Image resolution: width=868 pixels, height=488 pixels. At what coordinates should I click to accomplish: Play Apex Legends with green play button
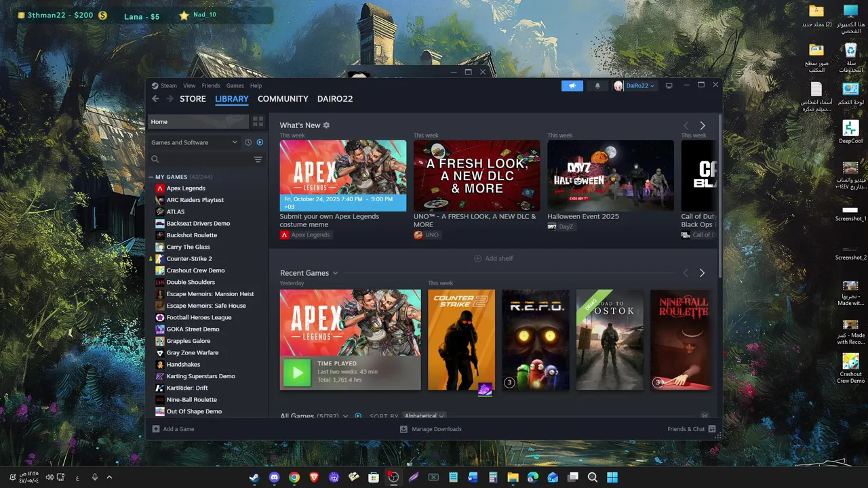pyautogui.click(x=296, y=373)
